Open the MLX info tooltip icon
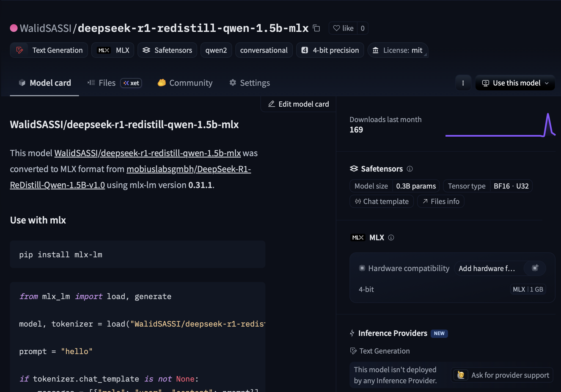The height and width of the screenshot is (392, 561). (x=391, y=238)
